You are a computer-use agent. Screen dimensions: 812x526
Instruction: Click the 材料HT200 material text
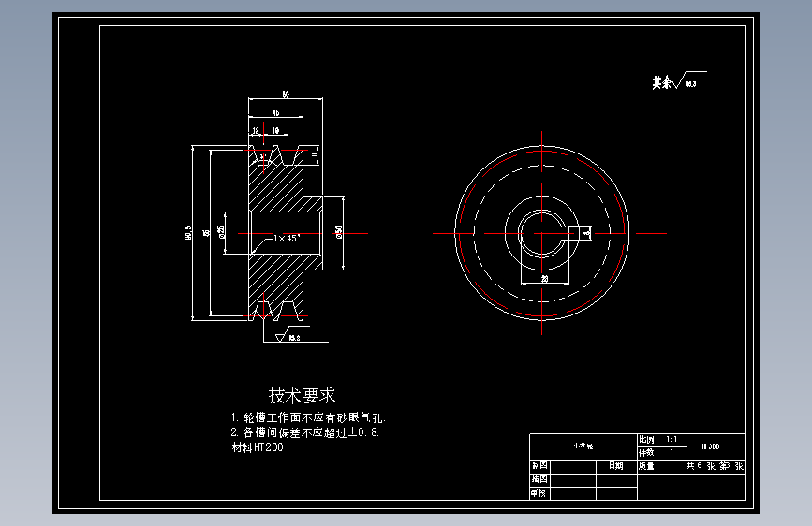258,447
